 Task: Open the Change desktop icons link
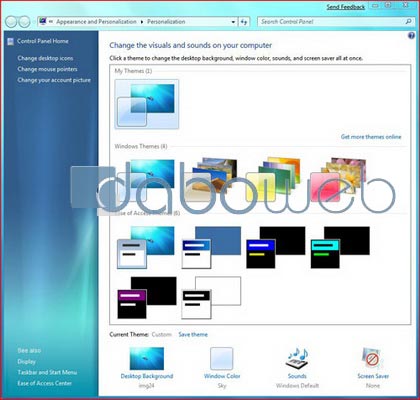45,58
